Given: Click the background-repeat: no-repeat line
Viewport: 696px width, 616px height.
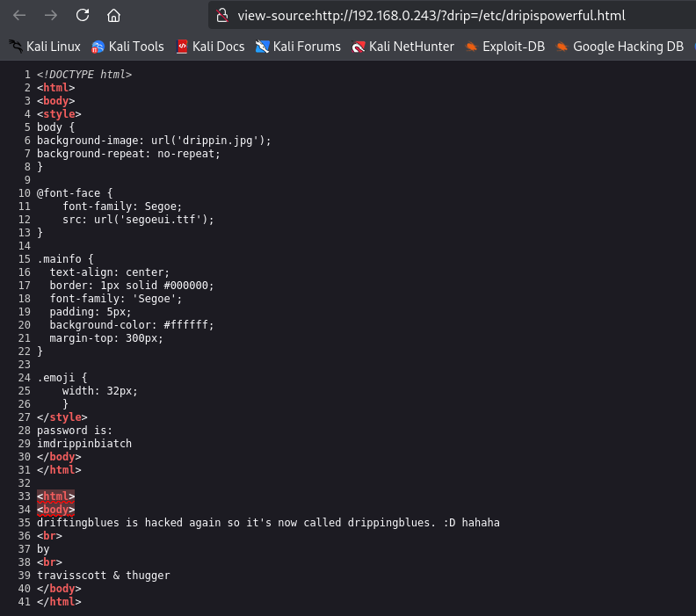Looking at the screenshot, I should coord(128,154).
